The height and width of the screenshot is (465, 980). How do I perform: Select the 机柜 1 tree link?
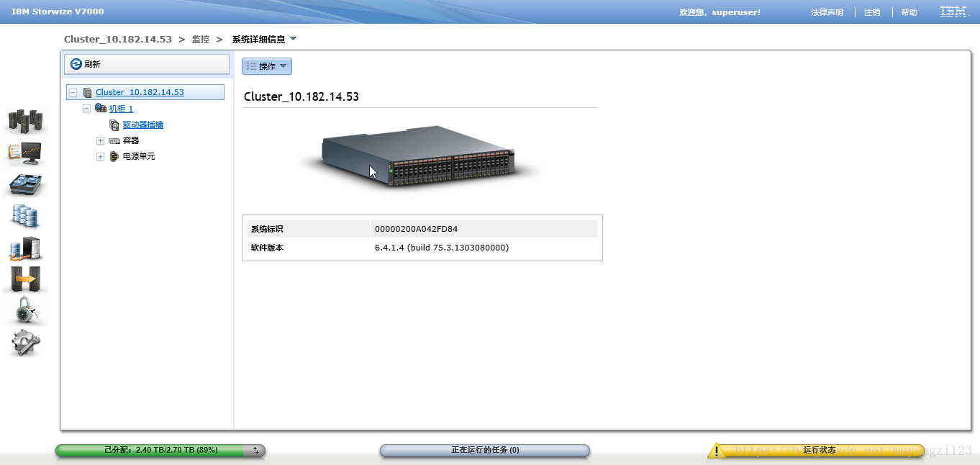pyautogui.click(x=121, y=109)
